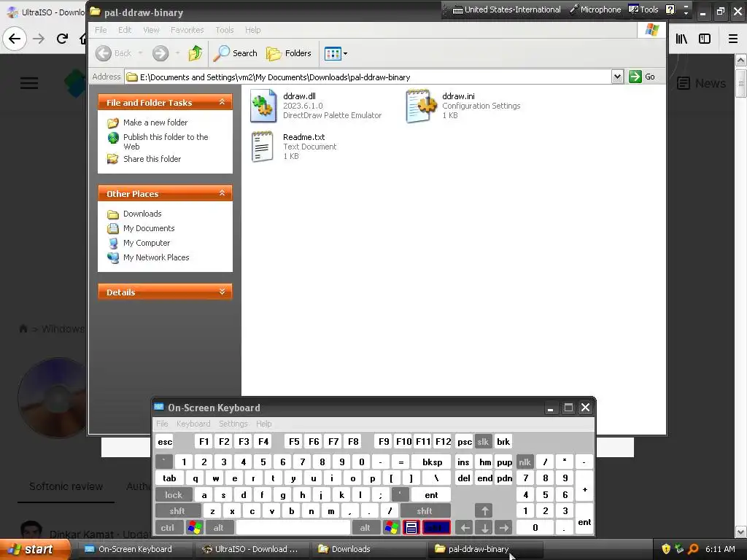Image resolution: width=747 pixels, height=560 pixels.
Task: Click the tab key
Action: (169, 478)
